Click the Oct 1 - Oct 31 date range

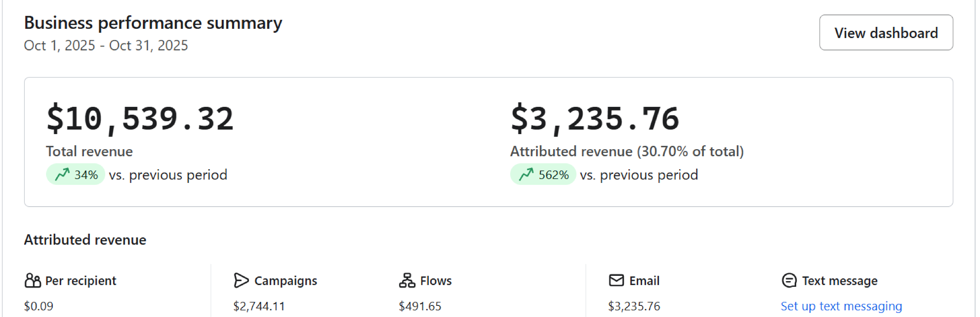[106, 45]
